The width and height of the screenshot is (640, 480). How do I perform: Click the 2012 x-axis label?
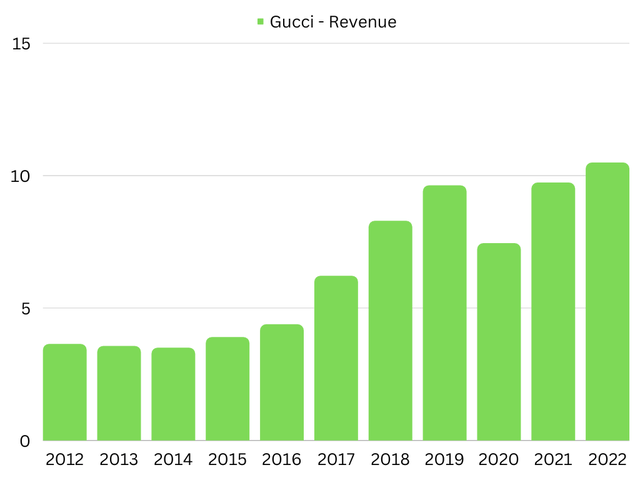coord(64,460)
